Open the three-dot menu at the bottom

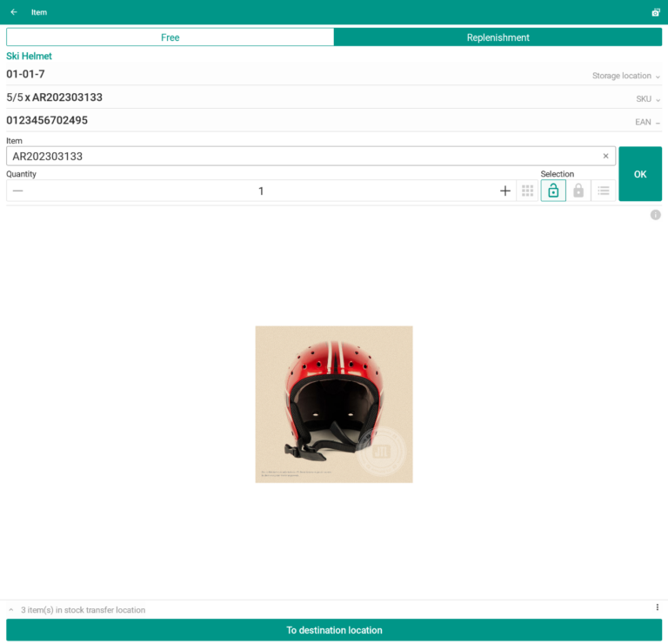pos(657,607)
